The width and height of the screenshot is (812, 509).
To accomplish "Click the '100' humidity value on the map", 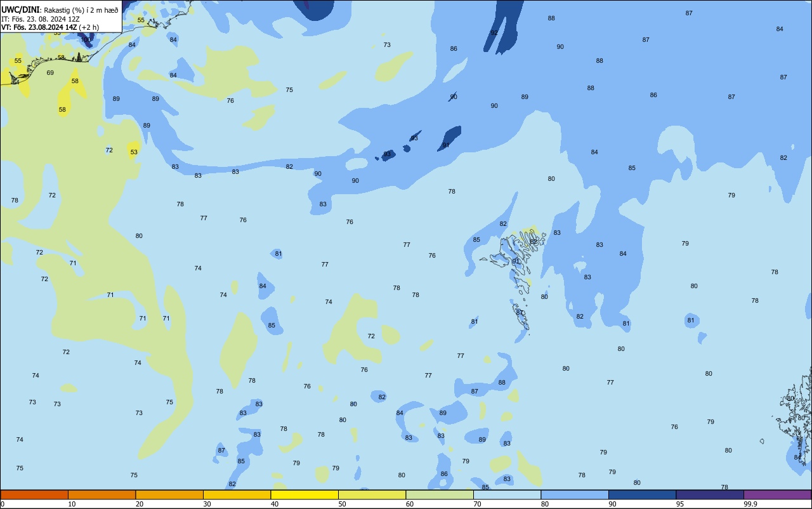I will click(86, 40).
